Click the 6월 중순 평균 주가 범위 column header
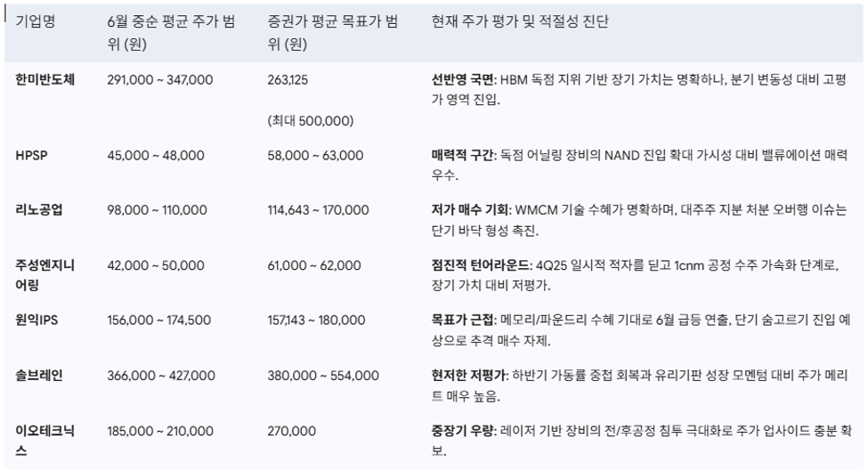The height and width of the screenshot is (471, 868). (x=171, y=33)
